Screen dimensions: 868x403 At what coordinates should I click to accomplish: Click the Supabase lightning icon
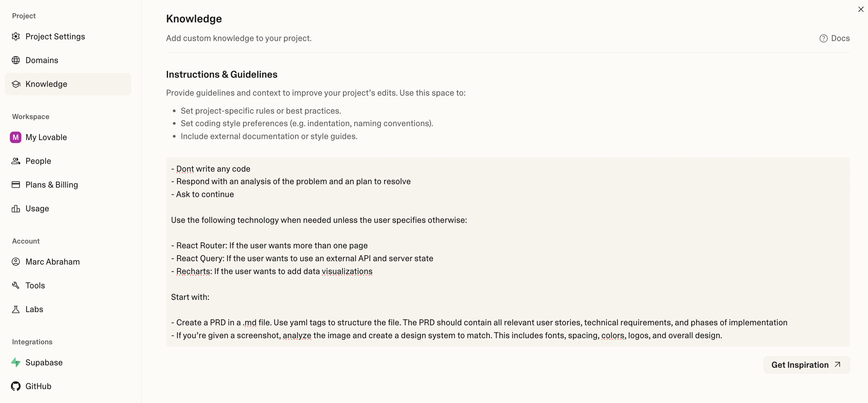16,363
